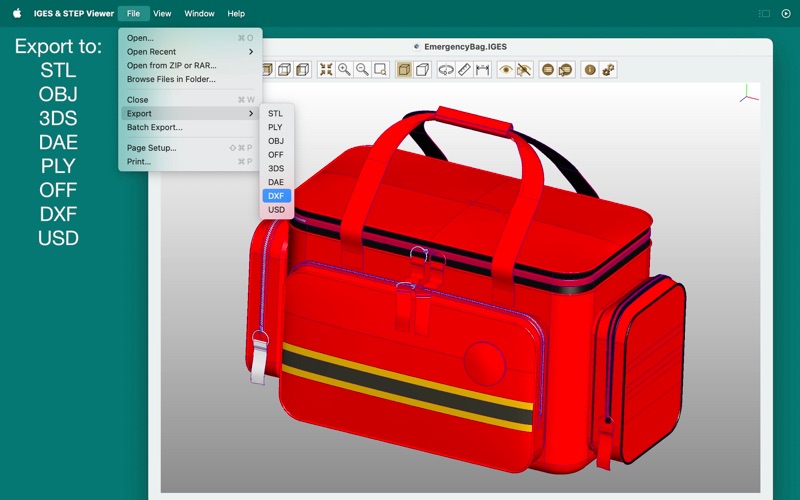Open the model information icon

pos(590,69)
